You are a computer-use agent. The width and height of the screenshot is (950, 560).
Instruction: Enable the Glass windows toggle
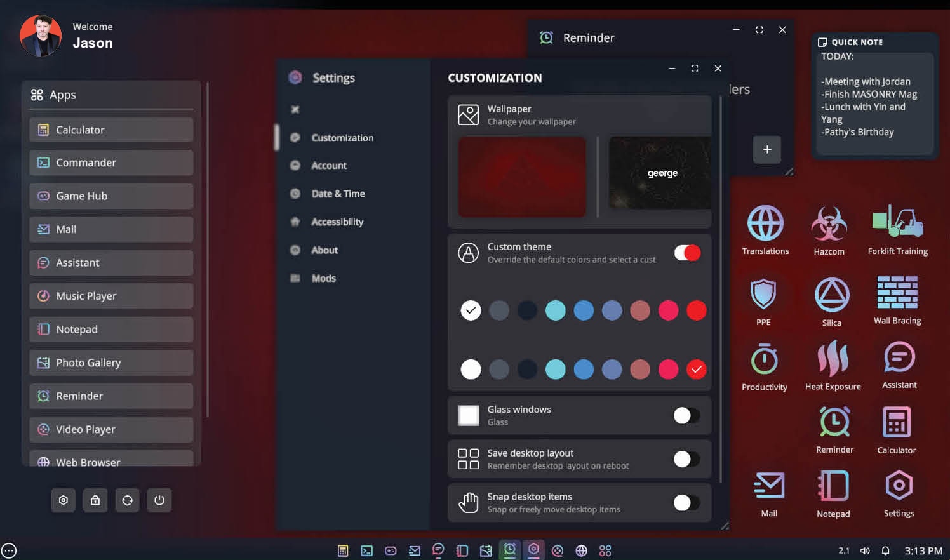tap(686, 415)
